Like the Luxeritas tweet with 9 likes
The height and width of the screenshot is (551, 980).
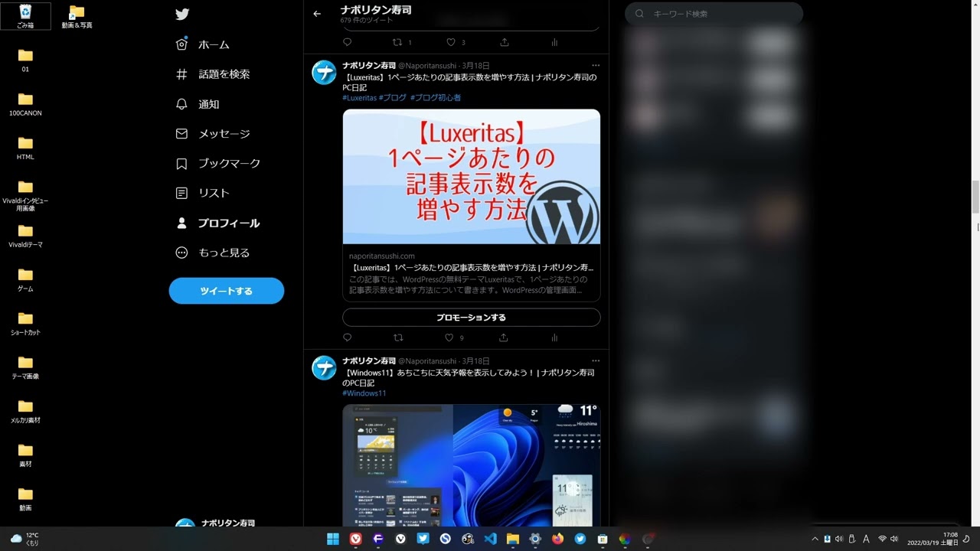449,337
